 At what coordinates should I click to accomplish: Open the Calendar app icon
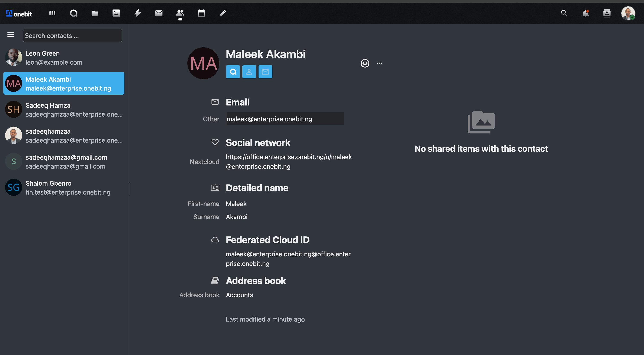(201, 13)
